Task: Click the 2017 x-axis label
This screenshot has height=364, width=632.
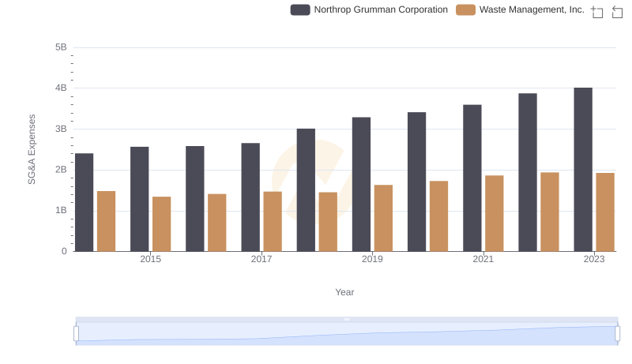Action: coord(261,259)
